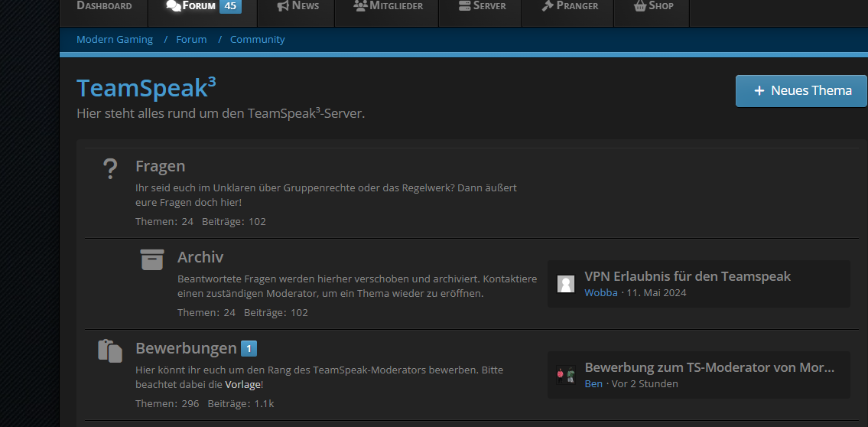This screenshot has width=868, height=427.
Task: Click the server rack icon beside Server
Action: pyautogui.click(x=464, y=5)
